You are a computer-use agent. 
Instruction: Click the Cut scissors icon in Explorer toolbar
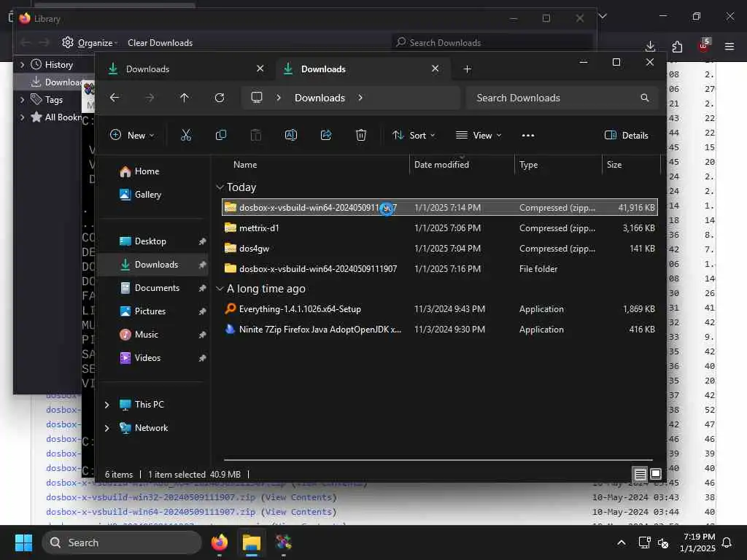(x=186, y=135)
